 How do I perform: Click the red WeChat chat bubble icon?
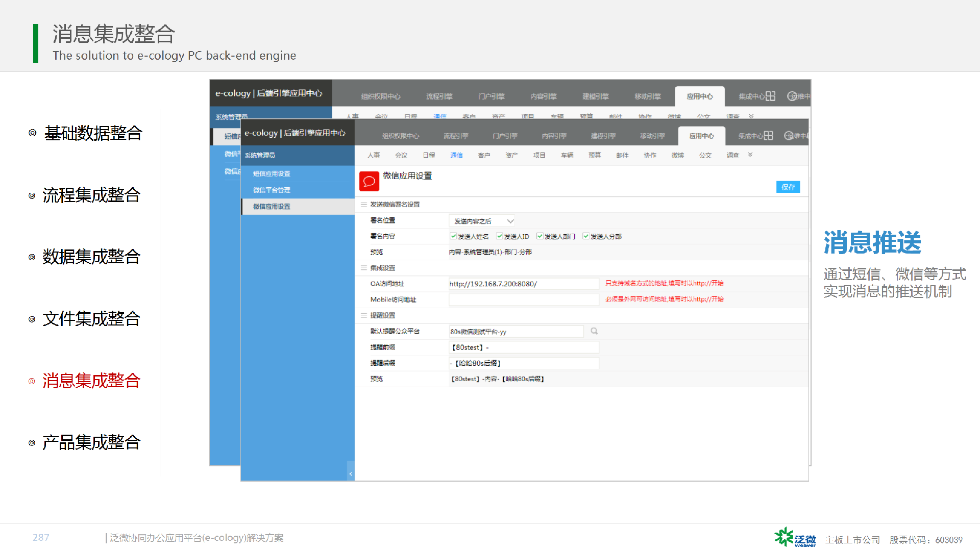click(x=369, y=181)
